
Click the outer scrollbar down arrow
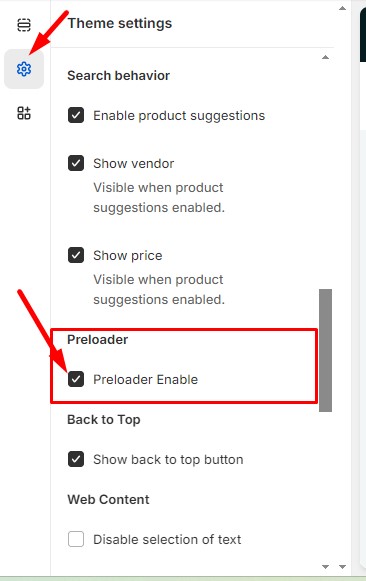click(342, 567)
